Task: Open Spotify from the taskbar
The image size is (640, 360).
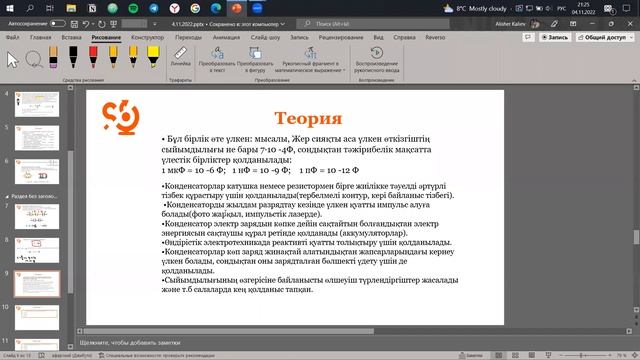Action: 133,8
